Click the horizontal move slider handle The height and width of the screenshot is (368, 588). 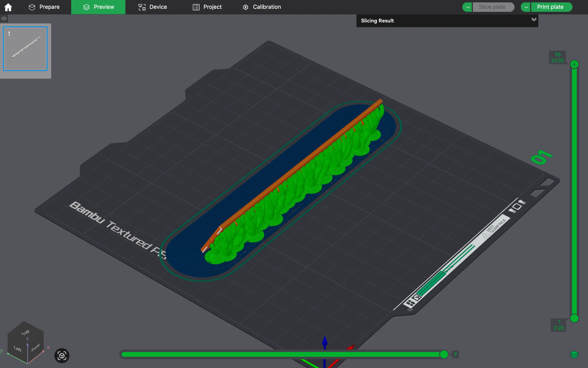click(444, 354)
